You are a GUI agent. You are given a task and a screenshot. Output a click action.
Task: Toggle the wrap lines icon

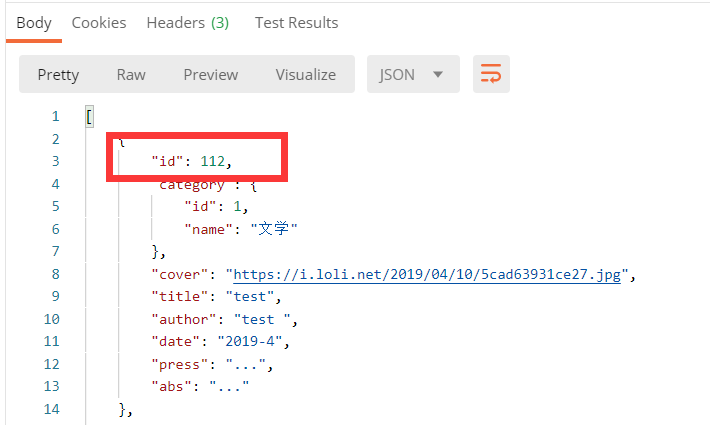[x=491, y=75]
